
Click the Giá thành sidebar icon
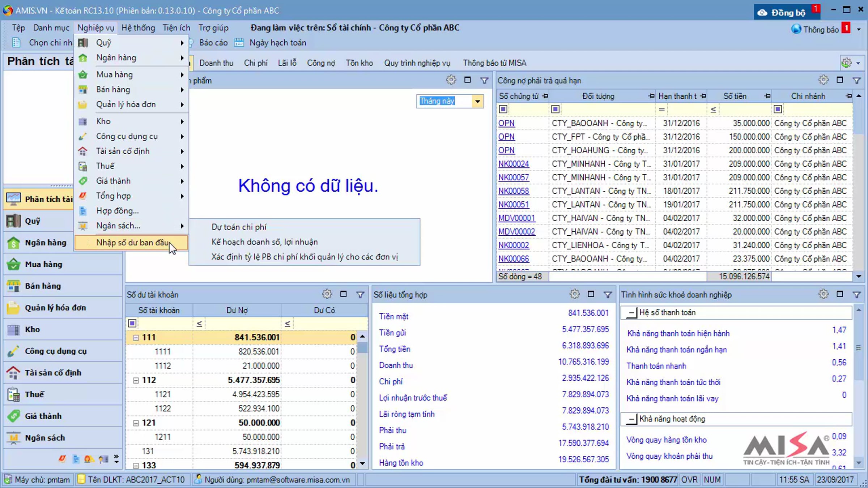tap(14, 416)
